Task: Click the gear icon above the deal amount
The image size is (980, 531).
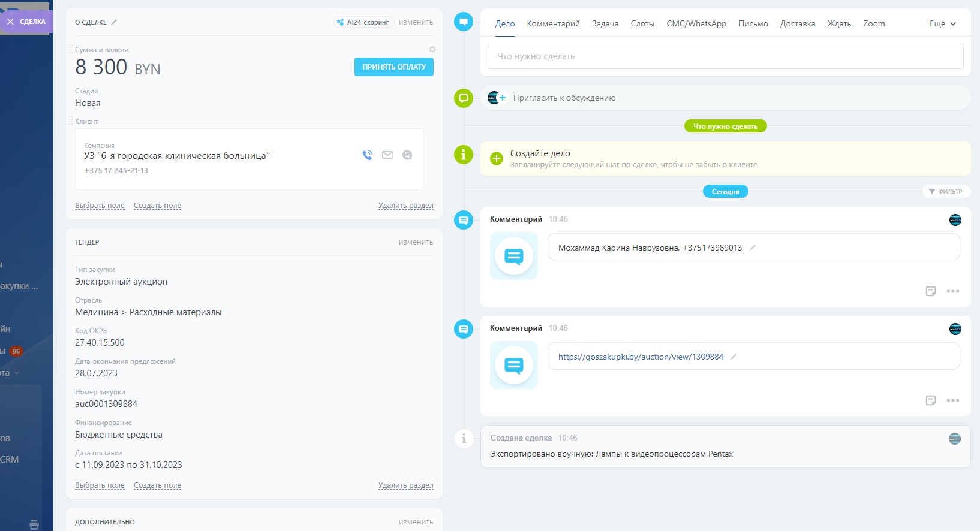Action: point(432,49)
